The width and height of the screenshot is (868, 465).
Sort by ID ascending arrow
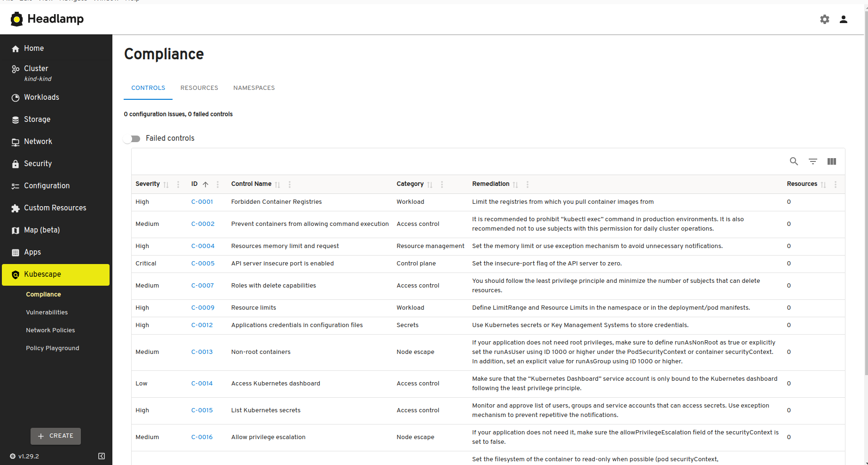[x=205, y=184]
